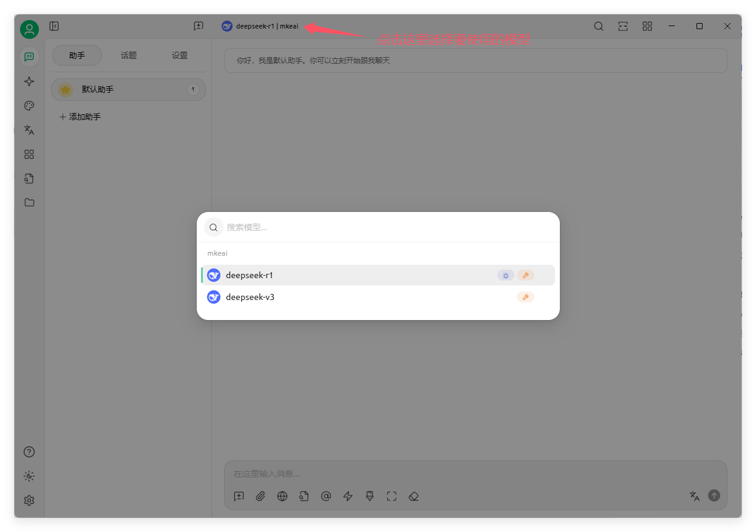
Task: Open the chat assistant sidebar icon
Action: click(29, 57)
